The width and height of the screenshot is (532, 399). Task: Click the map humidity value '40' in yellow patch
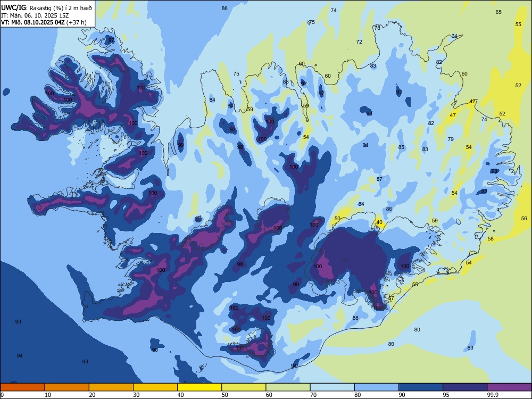click(379, 222)
